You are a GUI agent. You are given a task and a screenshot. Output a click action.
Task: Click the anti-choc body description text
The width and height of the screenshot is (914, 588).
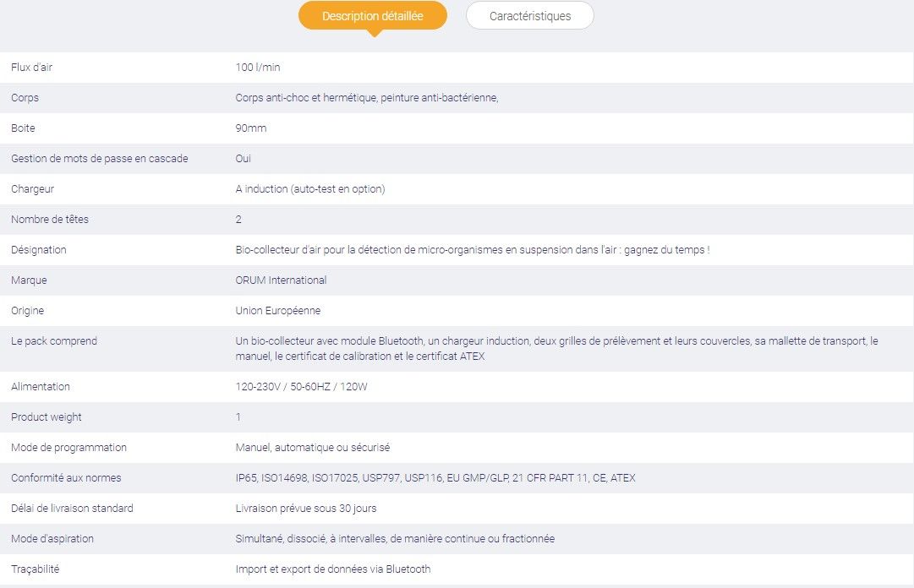point(366,98)
